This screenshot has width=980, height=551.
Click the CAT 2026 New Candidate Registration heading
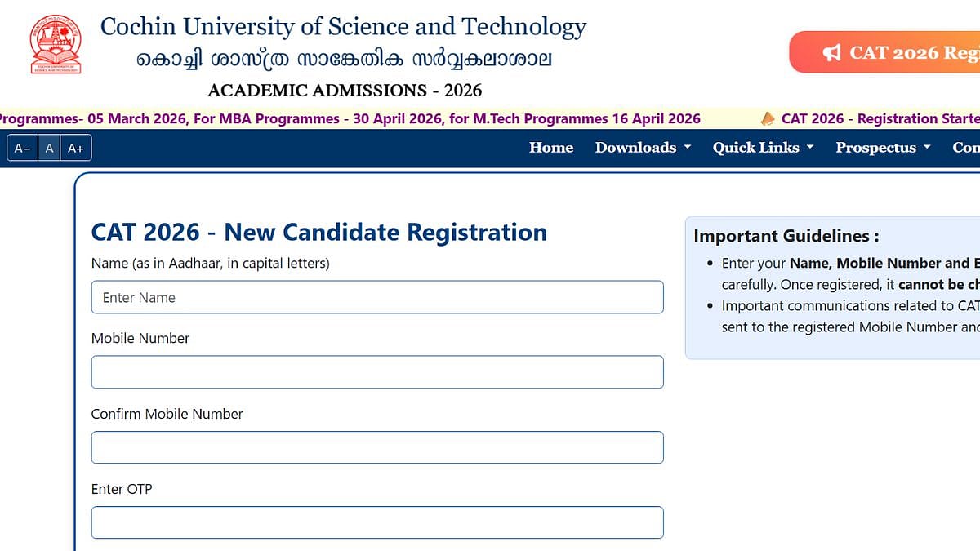tap(318, 233)
